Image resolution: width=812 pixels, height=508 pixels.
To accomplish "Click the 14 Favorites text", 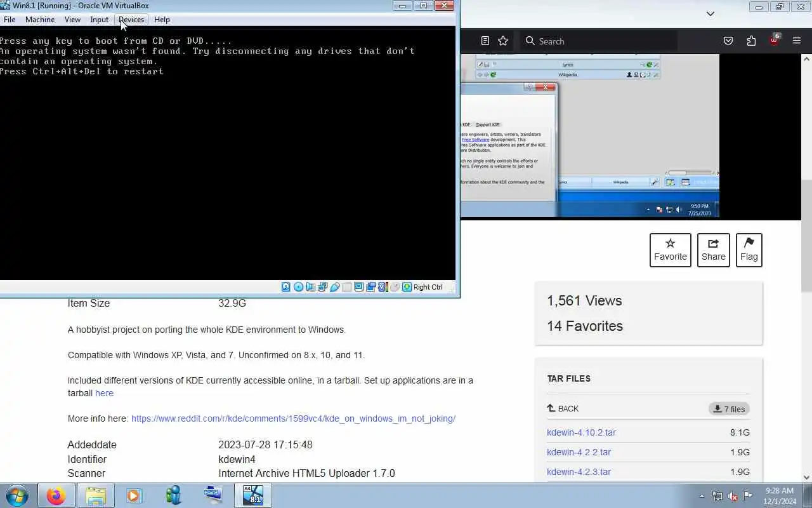I will 585,326.
